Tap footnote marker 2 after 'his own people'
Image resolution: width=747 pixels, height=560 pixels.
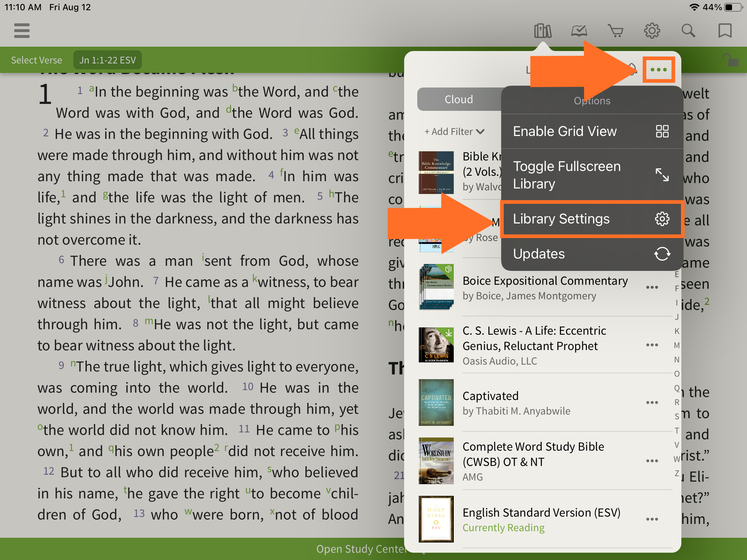[217, 447]
